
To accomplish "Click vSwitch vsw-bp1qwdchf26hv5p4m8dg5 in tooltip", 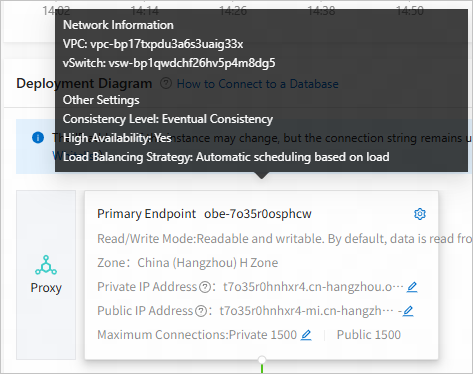I will click(x=169, y=63).
